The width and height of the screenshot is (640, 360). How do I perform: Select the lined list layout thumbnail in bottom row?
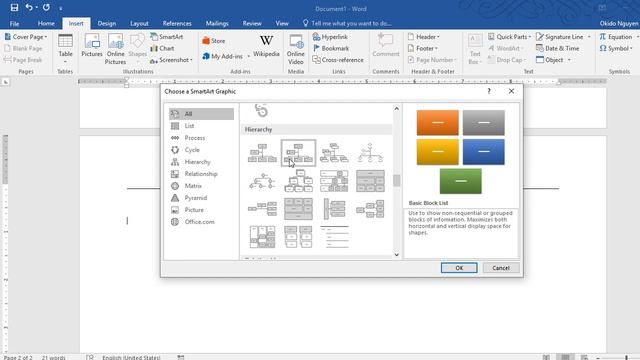coord(334,236)
